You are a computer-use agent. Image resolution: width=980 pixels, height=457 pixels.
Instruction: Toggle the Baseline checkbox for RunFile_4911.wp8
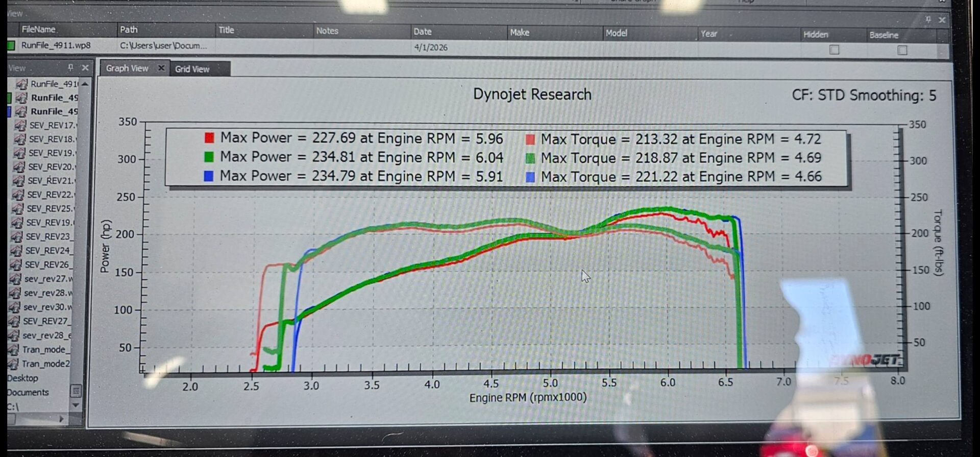coord(902,50)
